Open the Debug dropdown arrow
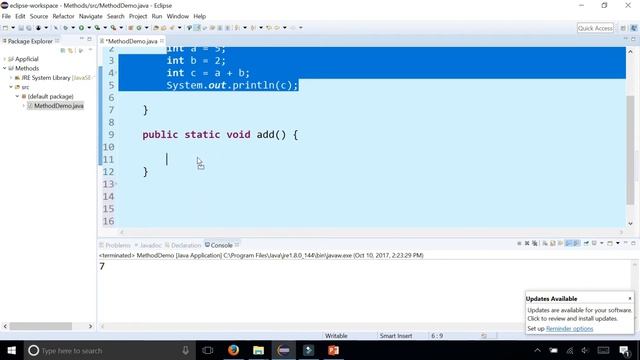The height and width of the screenshot is (360, 640). pyautogui.click(x=73, y=28)
